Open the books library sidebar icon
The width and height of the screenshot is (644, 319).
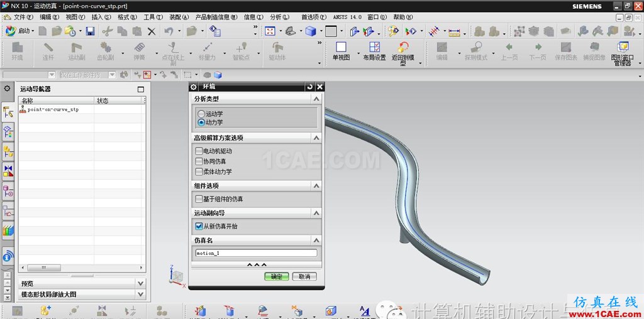pyautogui.click(x=8, y=230)
